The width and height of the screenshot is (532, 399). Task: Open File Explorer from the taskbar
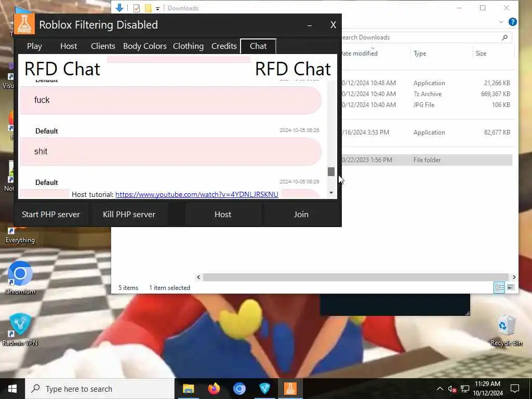(x=188, y=389)
